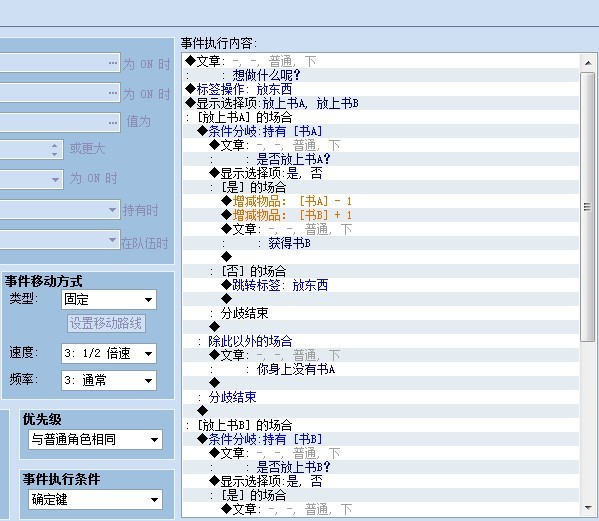Click the stepper beside 或更大
Image resolution: width=599 pixels, height=521 pixels.
point(55,149)
